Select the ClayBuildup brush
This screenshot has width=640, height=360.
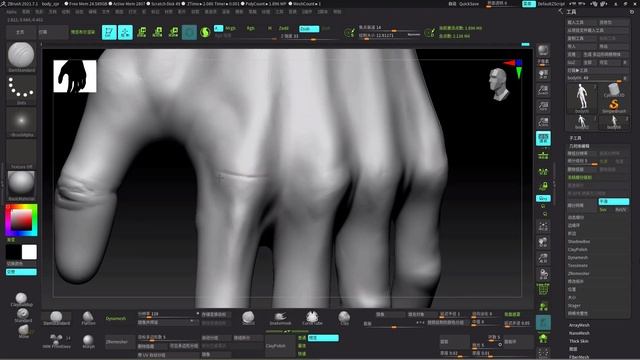point(21,300)
